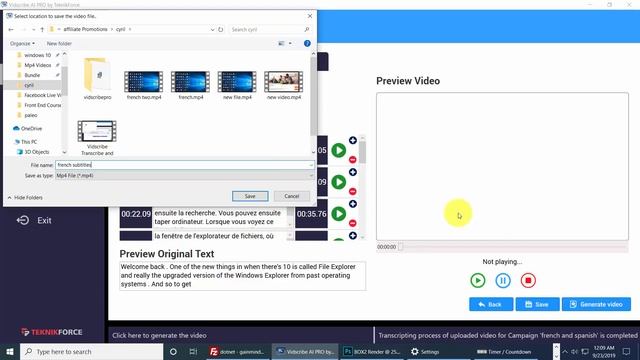
Task: Select This PC in the navigation pane
Action: [x=29, y=142]
